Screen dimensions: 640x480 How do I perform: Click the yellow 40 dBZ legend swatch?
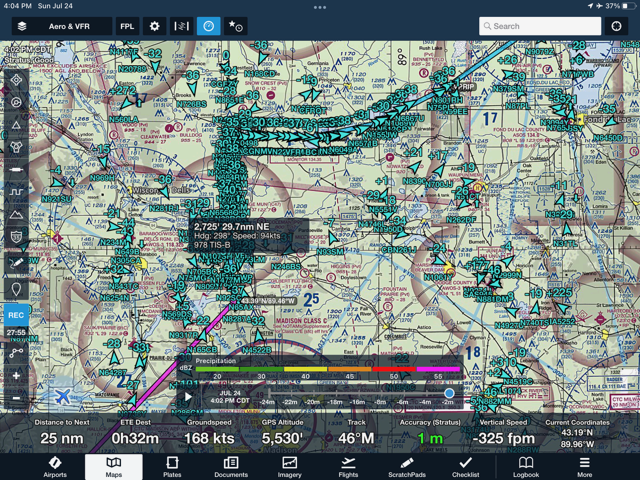click(305, 369)
